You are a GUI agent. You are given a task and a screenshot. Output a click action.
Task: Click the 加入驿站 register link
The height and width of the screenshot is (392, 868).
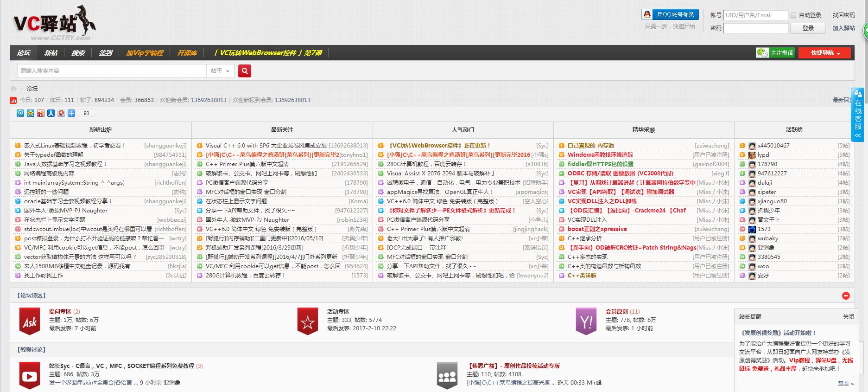(843, 28)
